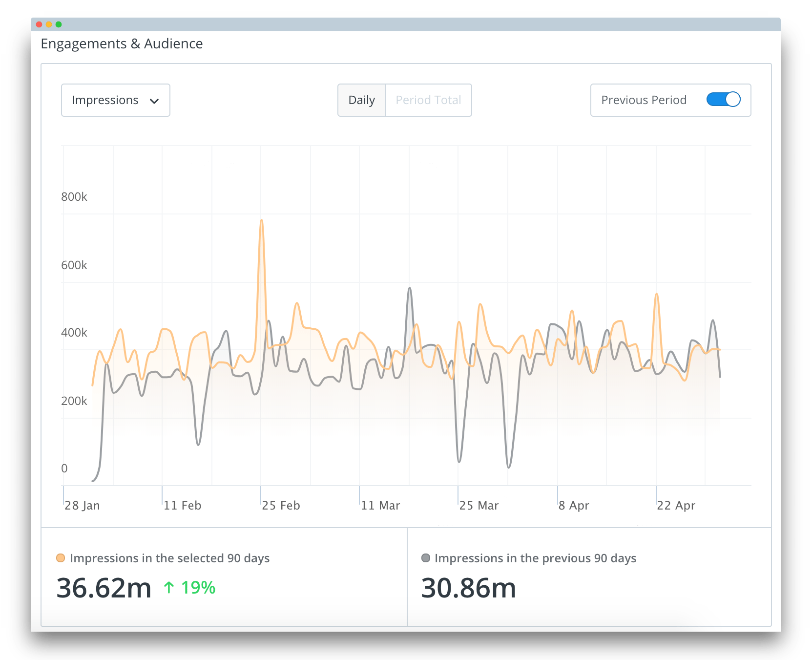Click the dropdown chevron next to Impressions
The width and height of the screenshot is (812, 660).
point(155,101)
